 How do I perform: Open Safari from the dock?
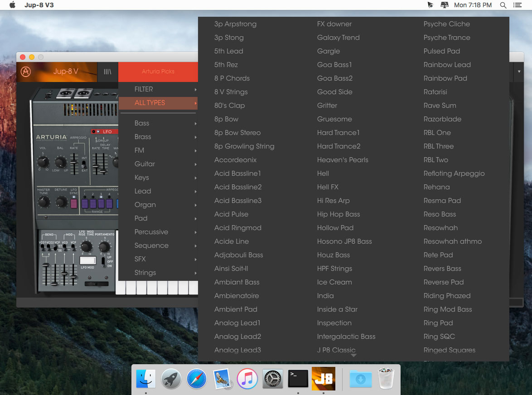[x=197, y=378]
